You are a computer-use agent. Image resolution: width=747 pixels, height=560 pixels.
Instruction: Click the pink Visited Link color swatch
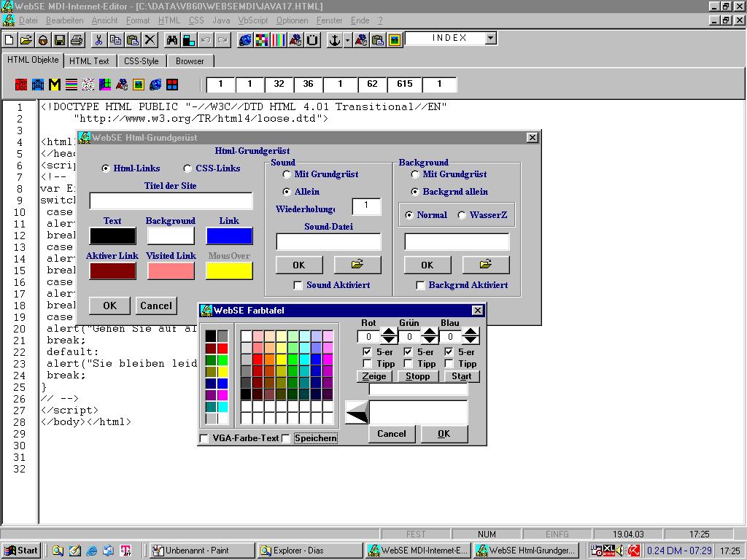pyautogui.click(x=171, y=271)
